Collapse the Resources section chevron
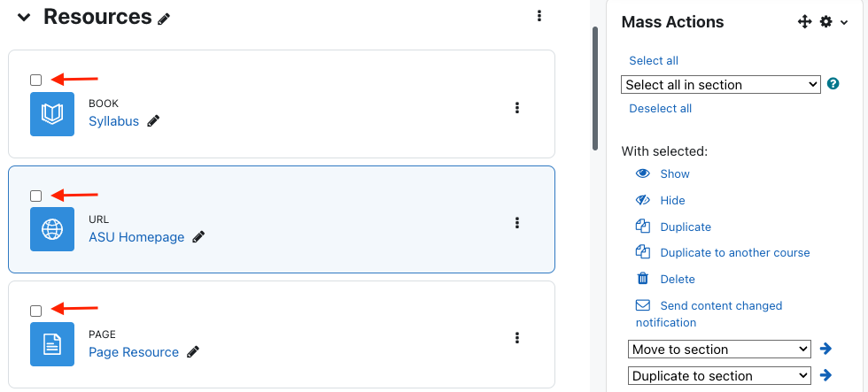This screenshot has height=392, width=868. click(x=23, y=17)
